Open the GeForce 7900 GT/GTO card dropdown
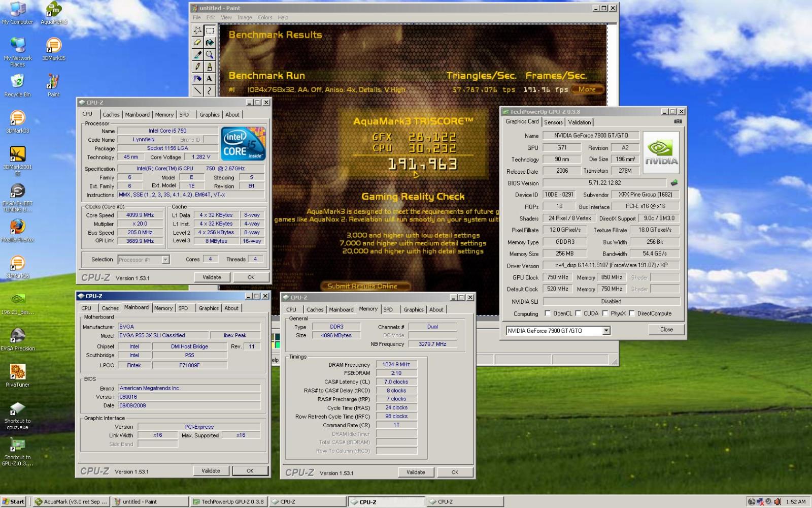812x508 pixels. point(606,331)
